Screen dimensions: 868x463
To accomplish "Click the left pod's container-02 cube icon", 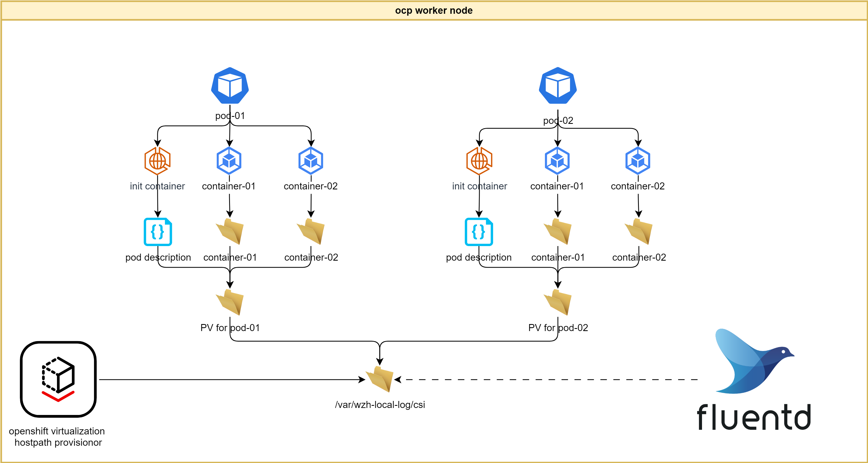I will 311,161.
